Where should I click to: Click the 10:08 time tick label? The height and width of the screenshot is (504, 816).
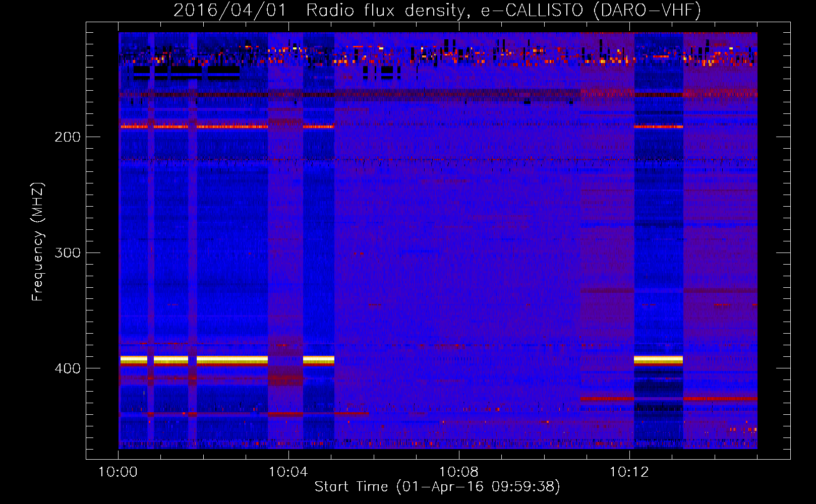pos(459,472)
